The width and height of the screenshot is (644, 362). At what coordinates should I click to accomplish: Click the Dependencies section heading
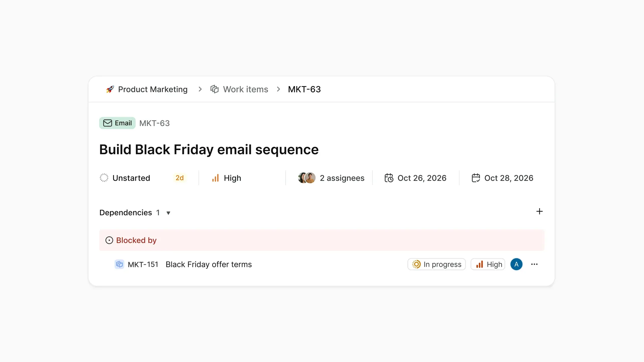[125, 213]
